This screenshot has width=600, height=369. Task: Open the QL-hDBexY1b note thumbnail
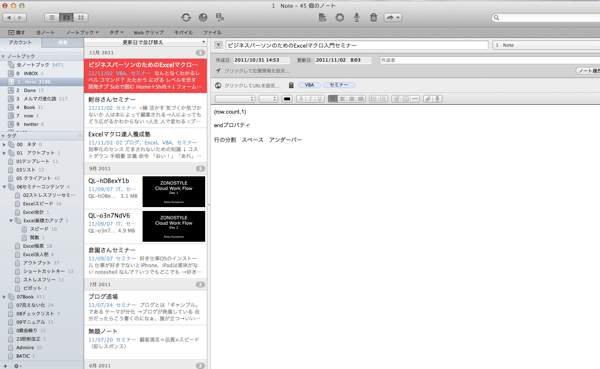point(174,191)
